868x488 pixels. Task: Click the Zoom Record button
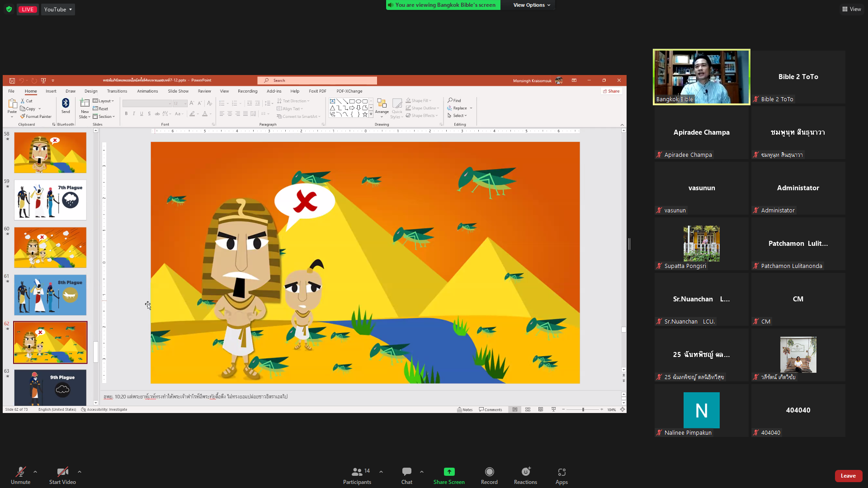coord(489,476)
